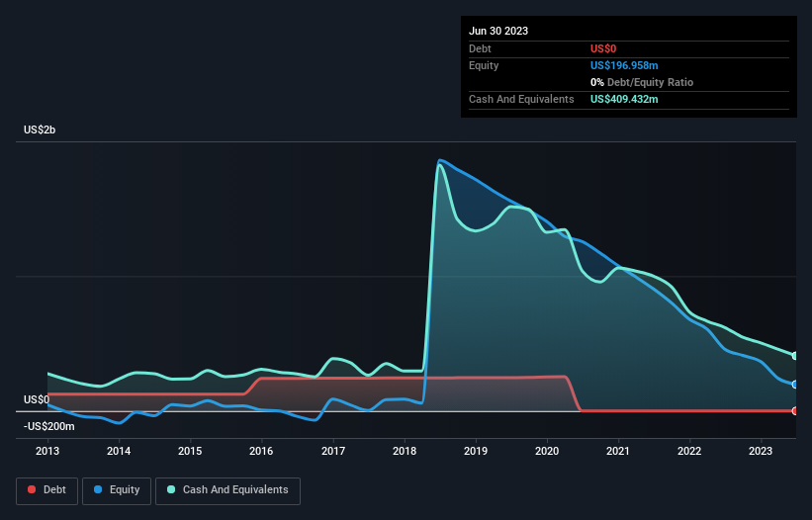
Task: Click the Debt row label in tooltip
Action: tap(480, 48)
